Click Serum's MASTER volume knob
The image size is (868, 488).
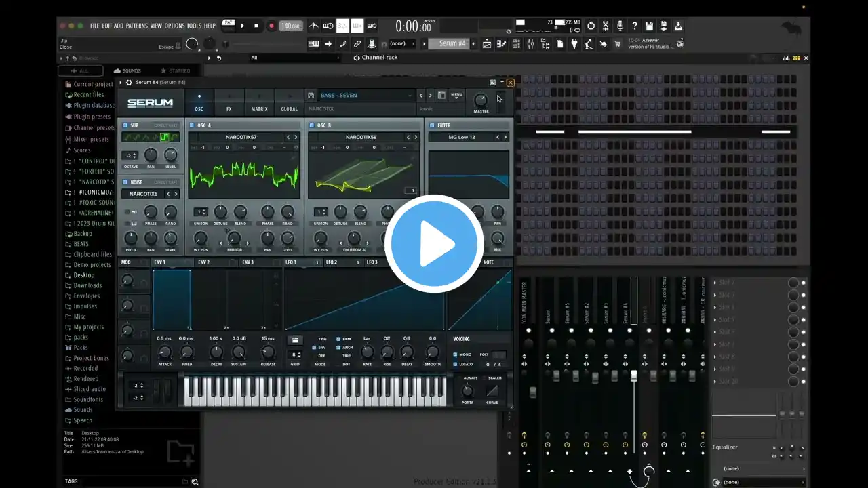481,100
